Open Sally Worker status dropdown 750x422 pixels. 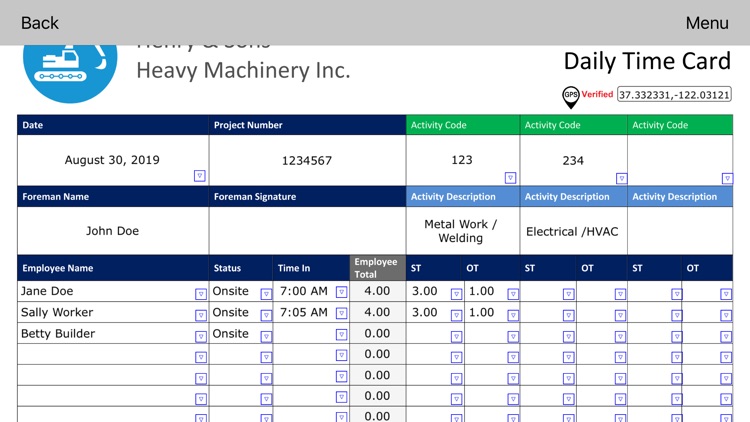click(x=266, y=315)
